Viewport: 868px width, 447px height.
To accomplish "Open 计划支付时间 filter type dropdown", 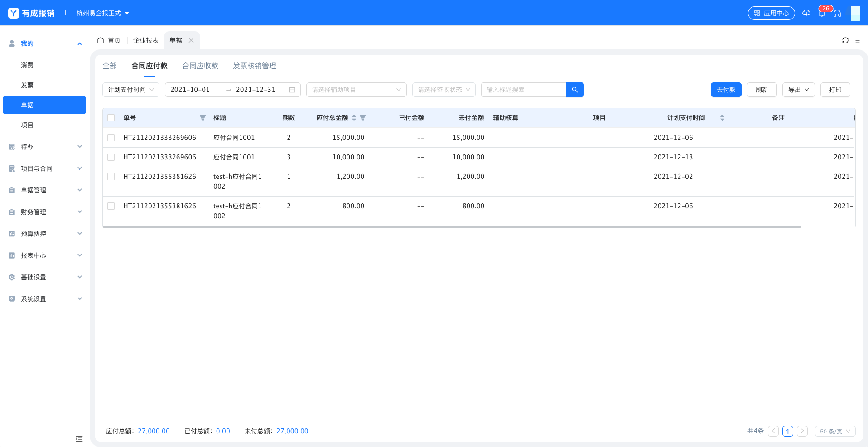I will pyautogui.click(x=131, y=90).
